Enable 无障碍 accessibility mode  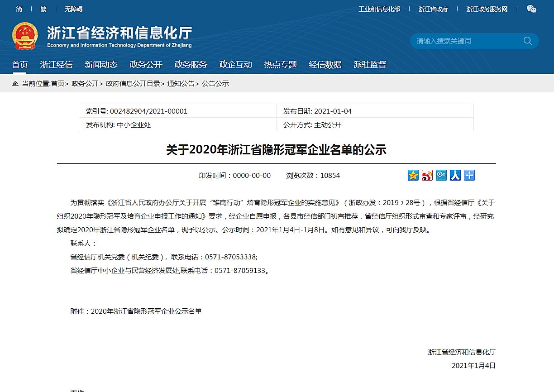(x=74, y=9)
